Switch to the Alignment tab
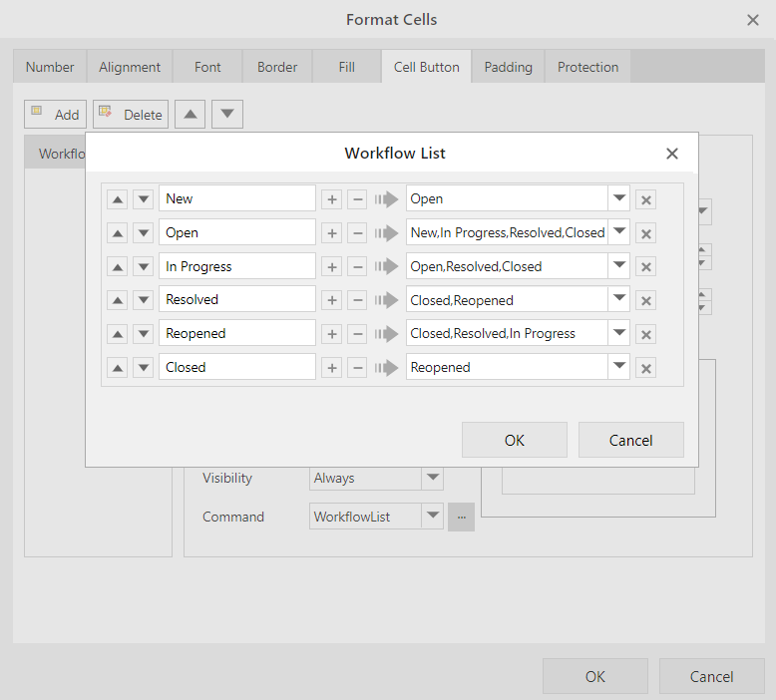776x700 pixels. [130, 67]
